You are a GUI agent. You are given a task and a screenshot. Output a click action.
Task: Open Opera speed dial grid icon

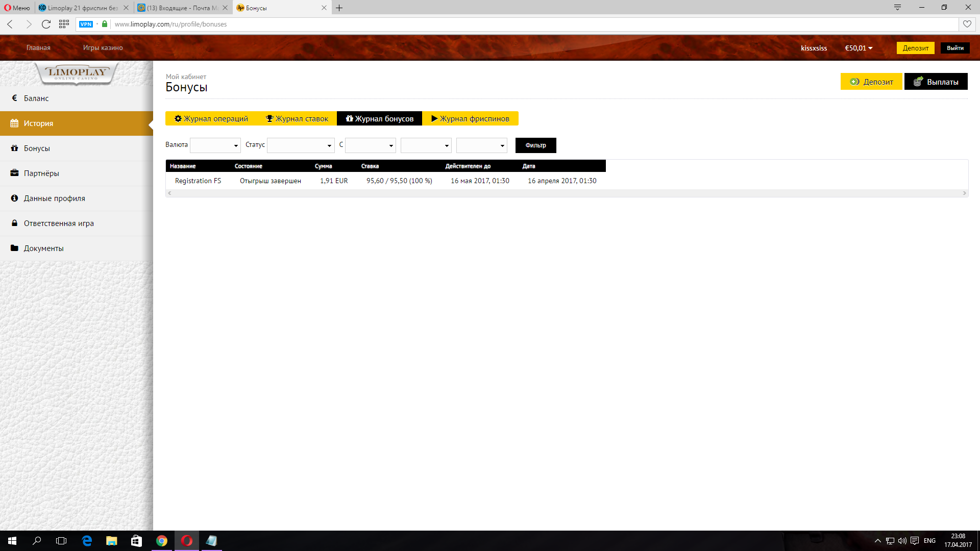click(x=64, y=24)
